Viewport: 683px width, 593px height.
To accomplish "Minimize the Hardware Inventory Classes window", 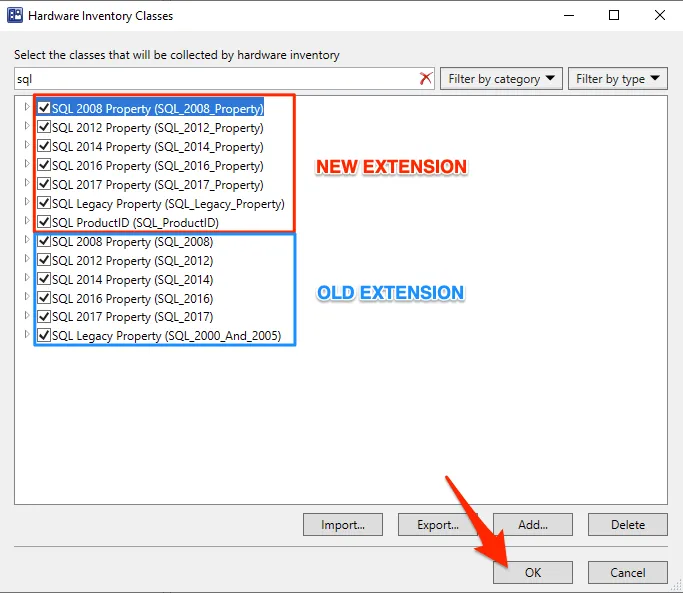I will point(569,15).
